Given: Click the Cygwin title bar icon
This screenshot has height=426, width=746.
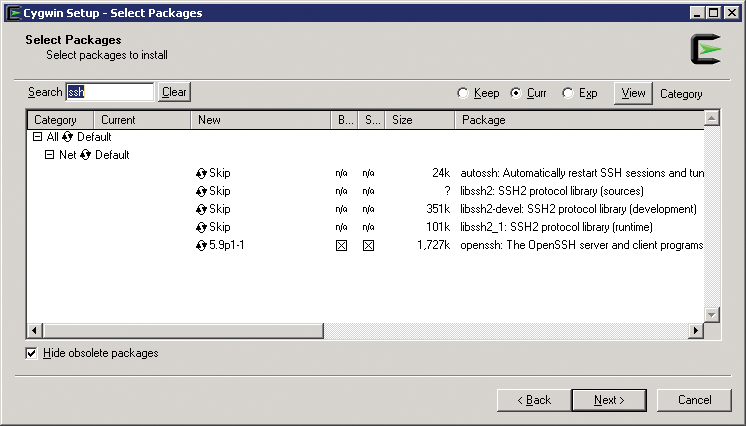Looking at the screenshot, I should [x=13, y=13].
